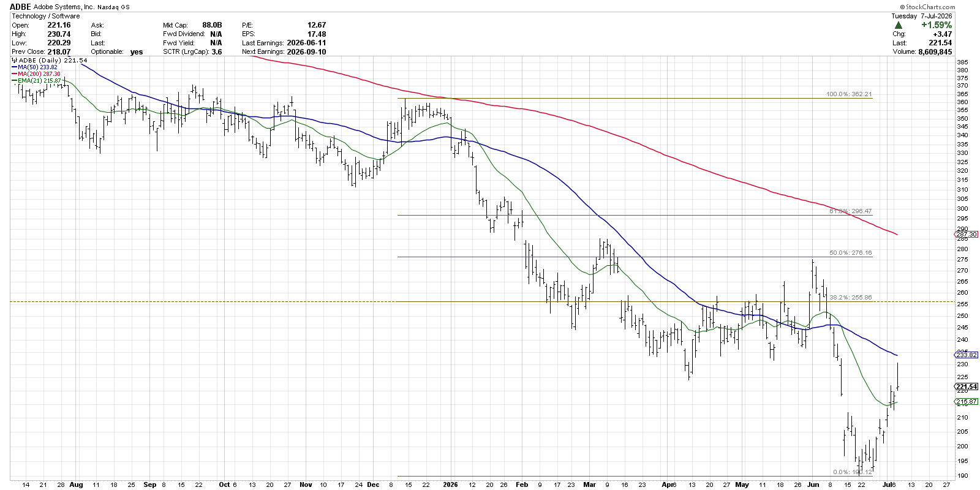
Task: Click the date Tuesday 7-Jul-2026
Action: click(x=921, y=16)
